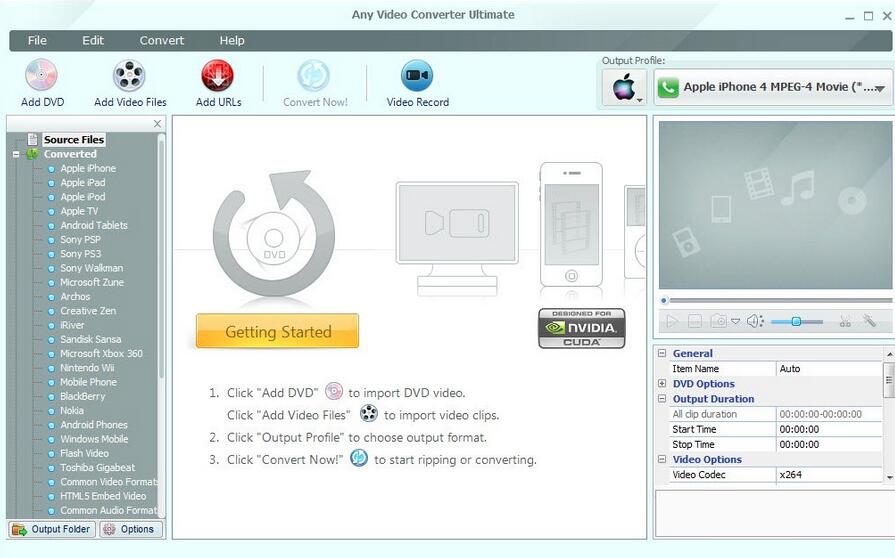Collapse the Video Options section
Image resolution: width=895 pixels, height=558 pixels.
coord(662,459)
